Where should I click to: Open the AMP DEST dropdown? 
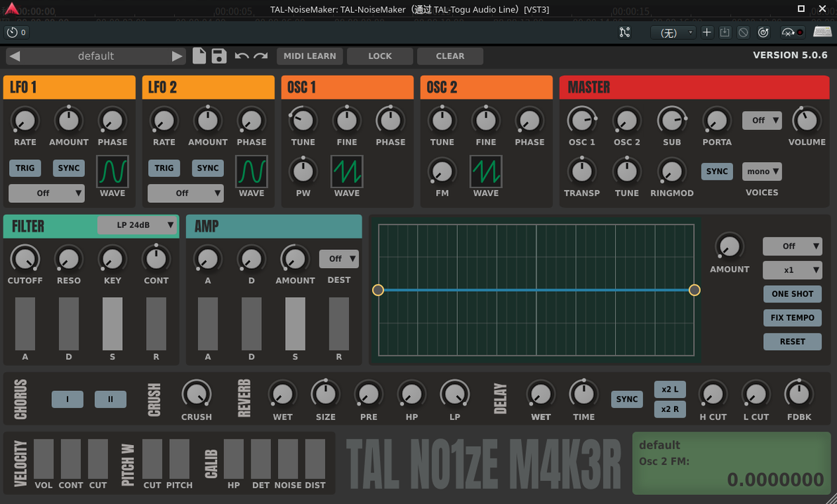point(339,259)
